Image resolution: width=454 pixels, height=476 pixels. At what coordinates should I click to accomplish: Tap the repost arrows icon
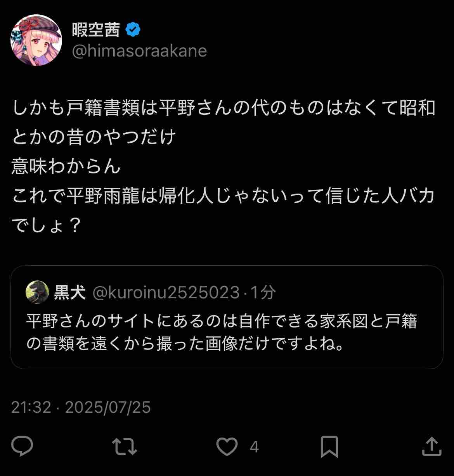pos(125,447)
